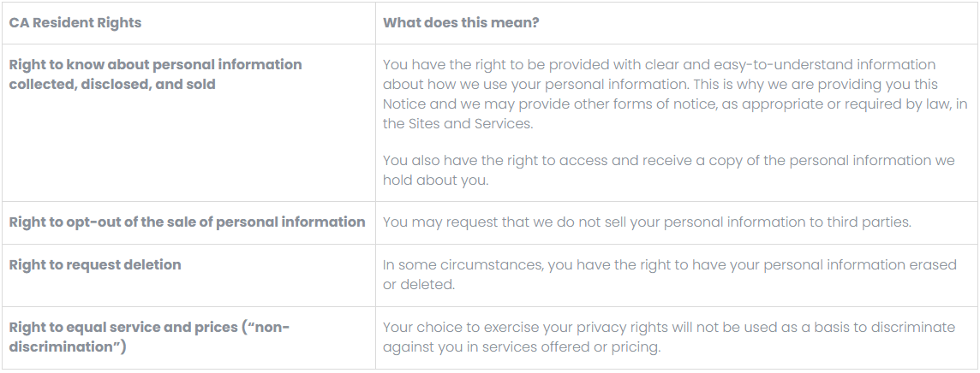
Task: Click the "CA Resident Rights" column header
Action: coord(75,23)
